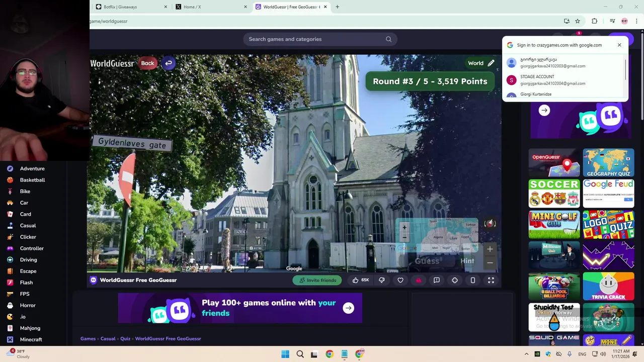The width and height of the screenshot is (644, 362).
Task: Open the Millionaire Quiz thumbnail
Action: click(554, 255)
